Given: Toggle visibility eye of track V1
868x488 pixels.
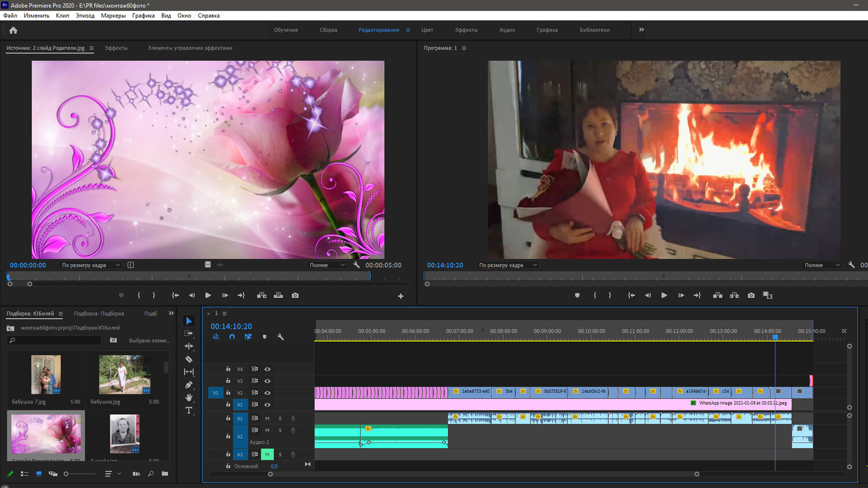Looking at the screenshot, I should point(267,405).
